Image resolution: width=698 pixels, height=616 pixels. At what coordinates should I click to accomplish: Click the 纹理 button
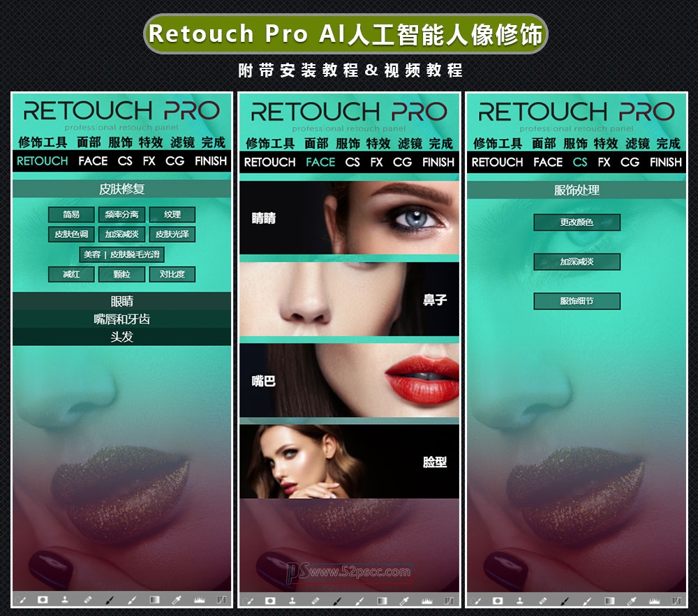(172, 214)
